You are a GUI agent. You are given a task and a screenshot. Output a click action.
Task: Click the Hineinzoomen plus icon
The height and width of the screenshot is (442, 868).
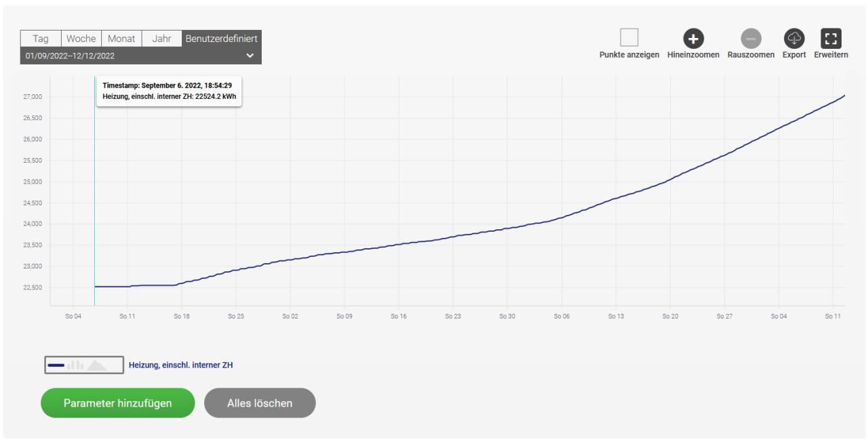[x=693, y=38]
